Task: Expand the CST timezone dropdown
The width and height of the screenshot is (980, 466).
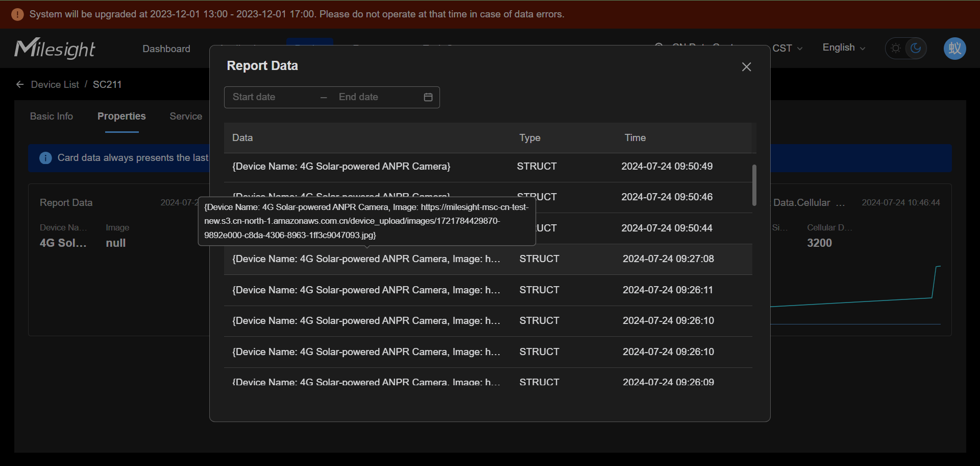Action: point(787,49)
